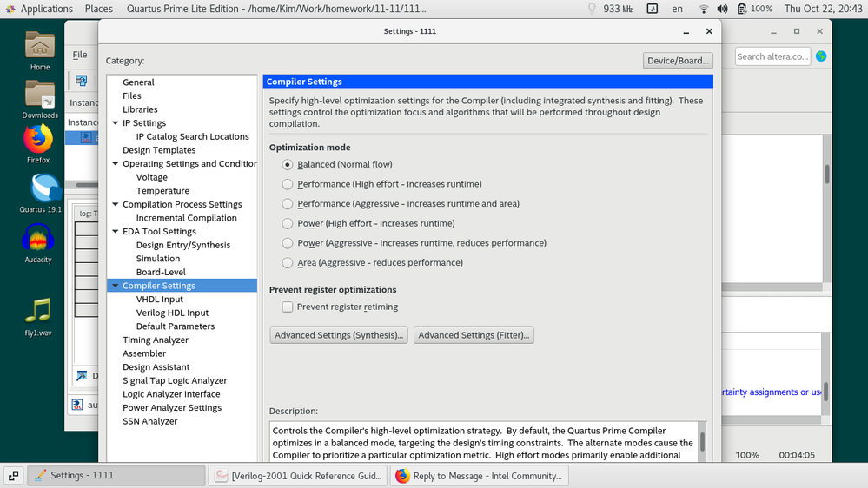This screenshot has height=488, width=868.
Task: Select Incremental Compilation item
Action: (x=187, y=218)
